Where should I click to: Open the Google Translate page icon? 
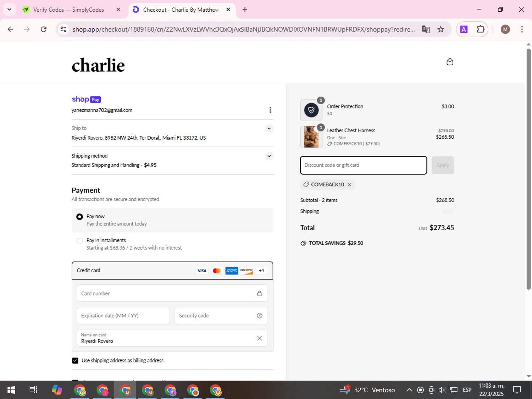coord(426,29)
